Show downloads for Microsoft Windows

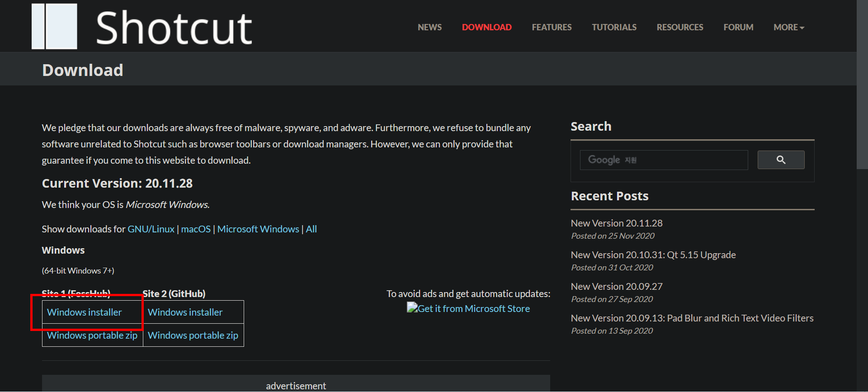click(258, 229)
